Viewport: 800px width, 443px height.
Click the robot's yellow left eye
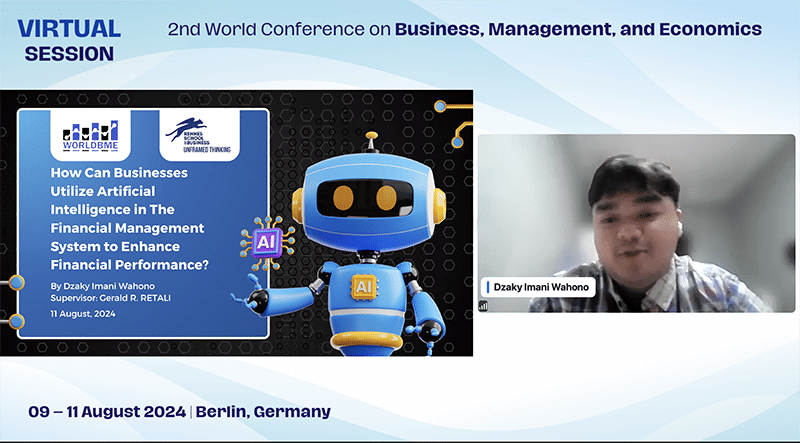pyautogui.click(x=343, y=196)
